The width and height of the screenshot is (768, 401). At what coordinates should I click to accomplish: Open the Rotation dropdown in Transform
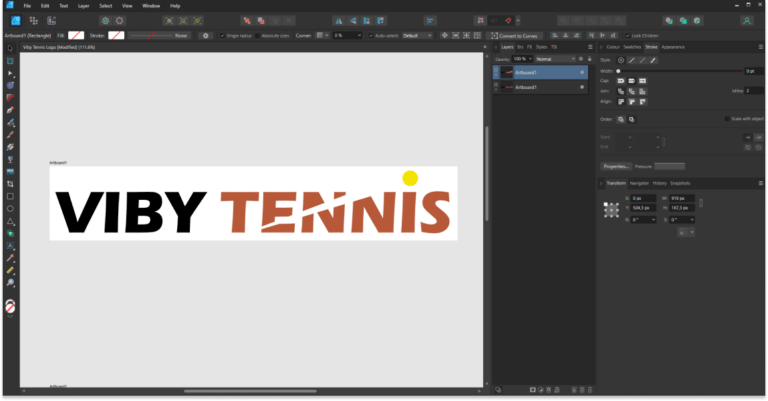click(x=653, y=220)
